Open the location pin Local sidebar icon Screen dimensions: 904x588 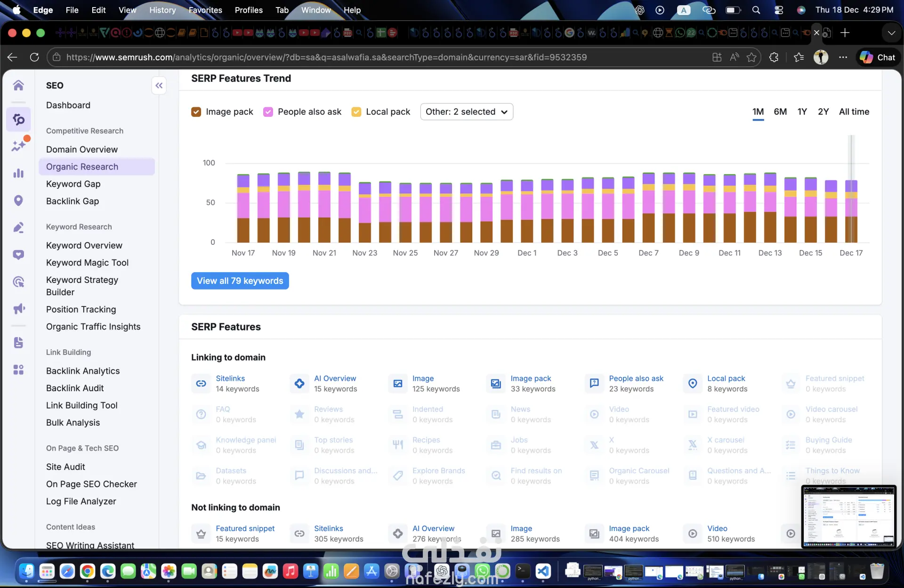pyautogui.click(x=18, y=201)
